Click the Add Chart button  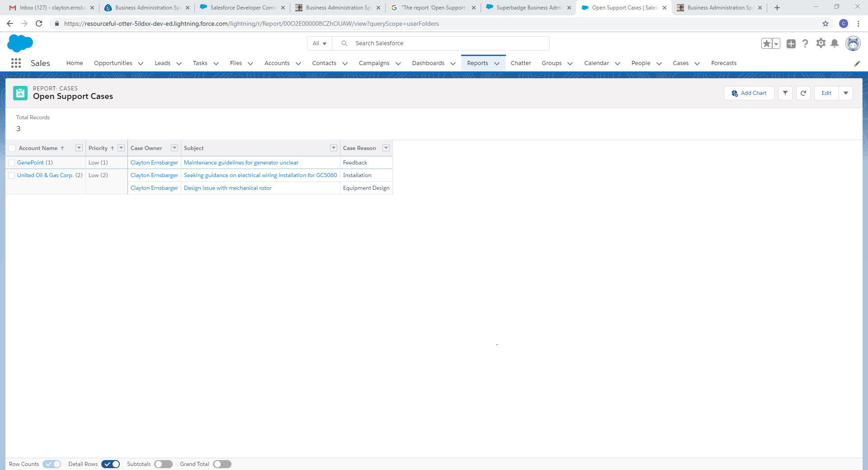click(749, 93)
